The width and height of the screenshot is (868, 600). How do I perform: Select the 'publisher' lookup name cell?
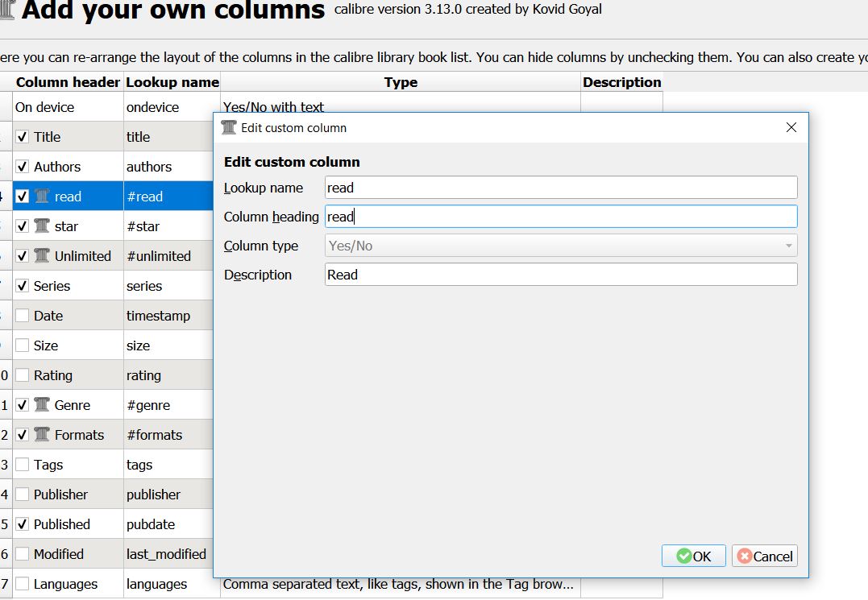(x=168, y=494)
